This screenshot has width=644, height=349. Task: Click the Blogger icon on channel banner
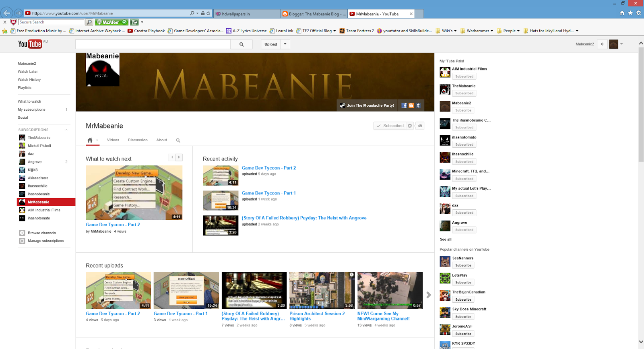[x=411, y=105]
